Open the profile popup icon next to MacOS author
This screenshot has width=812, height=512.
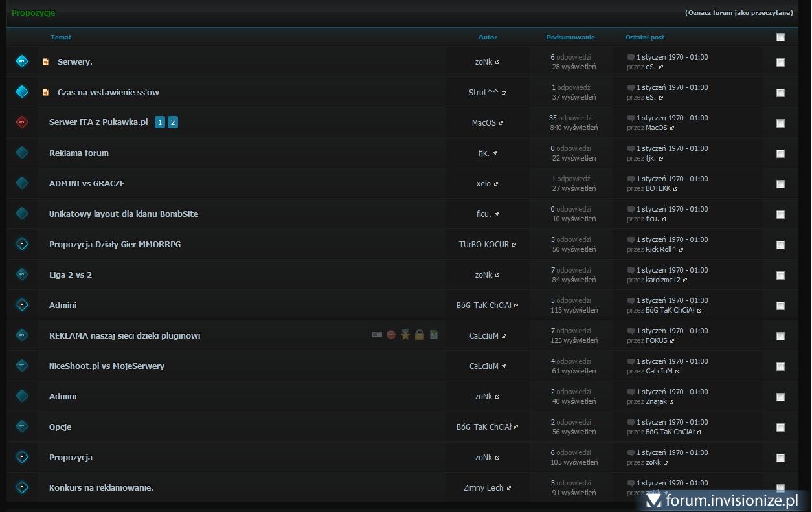point(501,123)
